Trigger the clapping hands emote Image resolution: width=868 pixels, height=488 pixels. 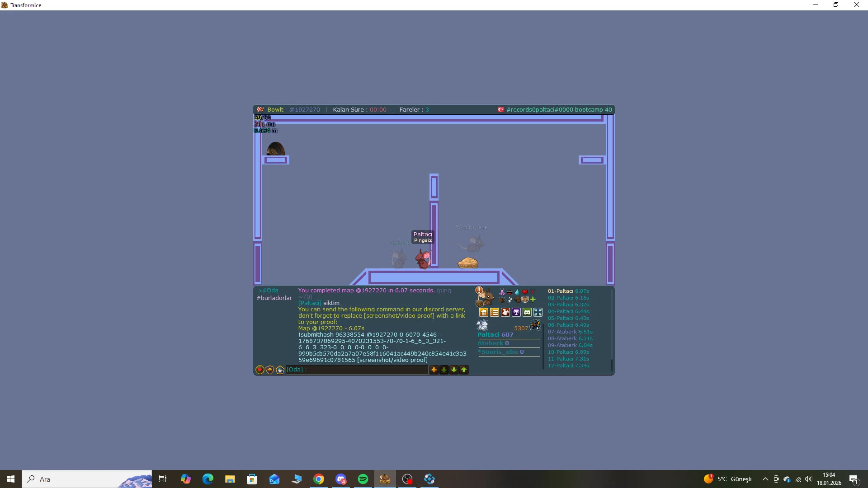502,299
